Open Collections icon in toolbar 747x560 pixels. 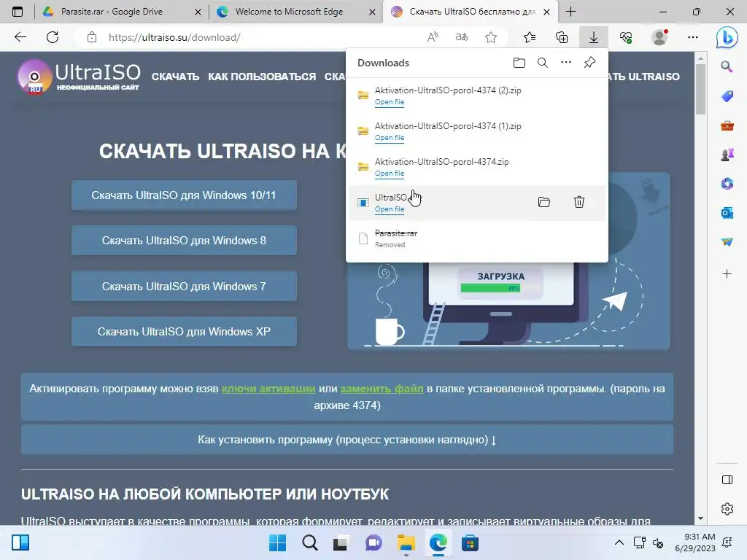coord(562,37)
